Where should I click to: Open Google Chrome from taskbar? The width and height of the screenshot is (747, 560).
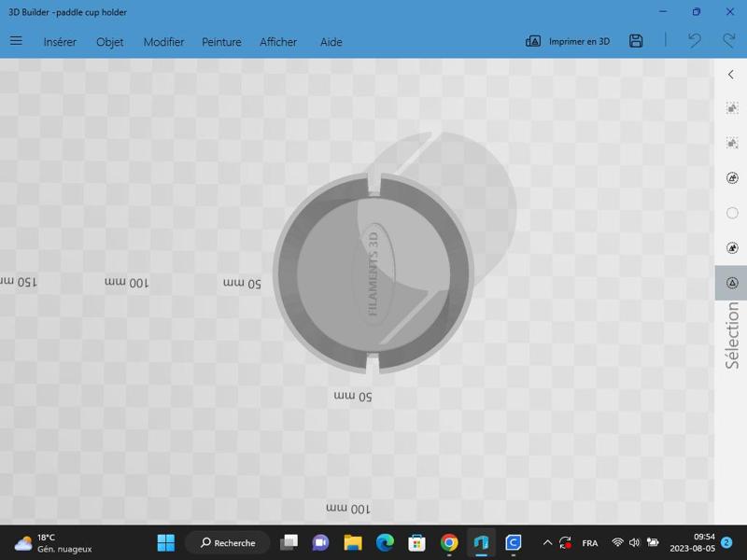pos(449,543)
